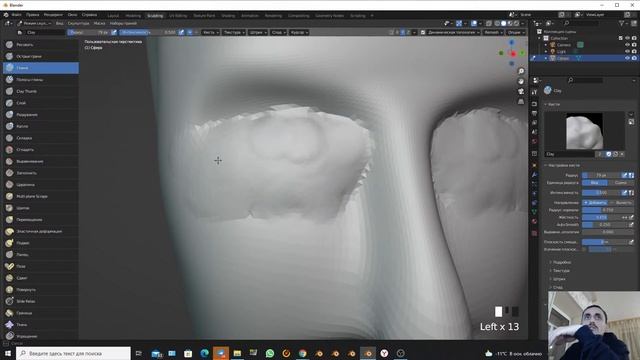
Task: Click the Радиус slider in brush settings panel
Action: (x=601, y=175)
